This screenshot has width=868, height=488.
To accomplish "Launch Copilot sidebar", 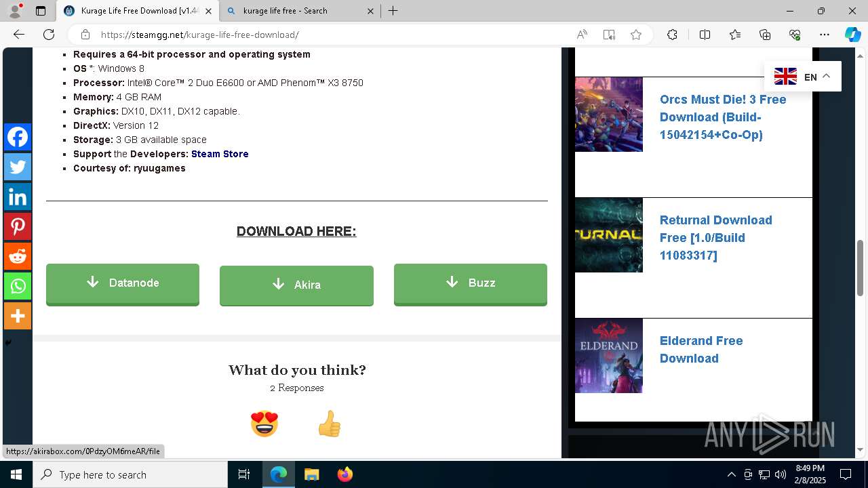I will (852, 35).
